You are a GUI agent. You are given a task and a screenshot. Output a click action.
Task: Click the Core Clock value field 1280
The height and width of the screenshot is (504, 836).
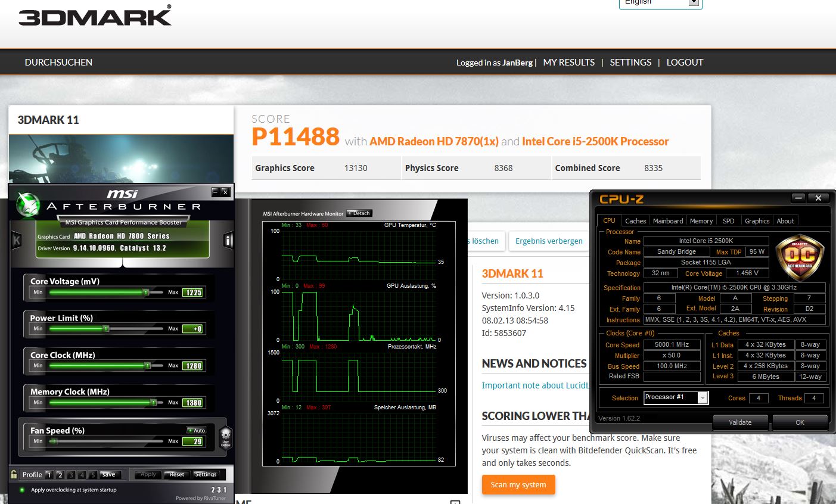(x=193, y=366)
